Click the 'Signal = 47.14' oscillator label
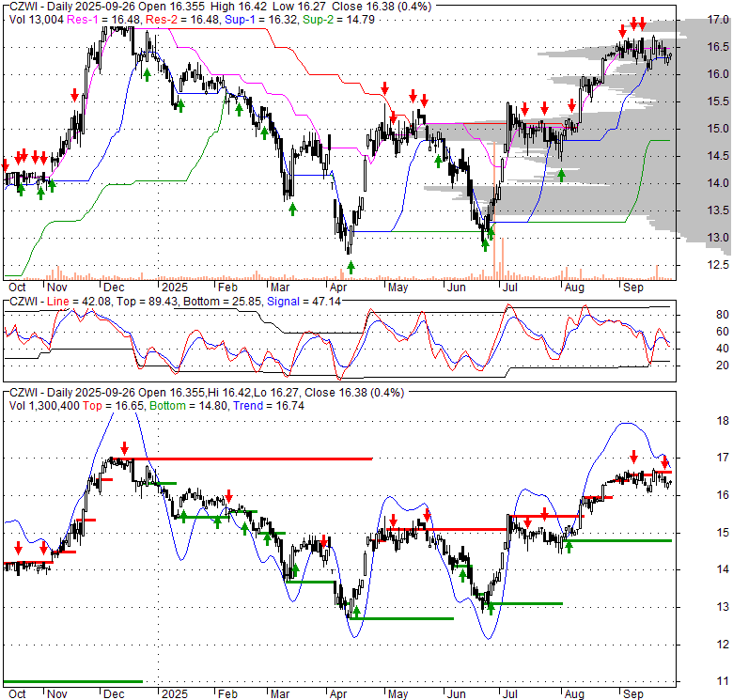This screenshot has width=733, height=700. coord(304,302)
